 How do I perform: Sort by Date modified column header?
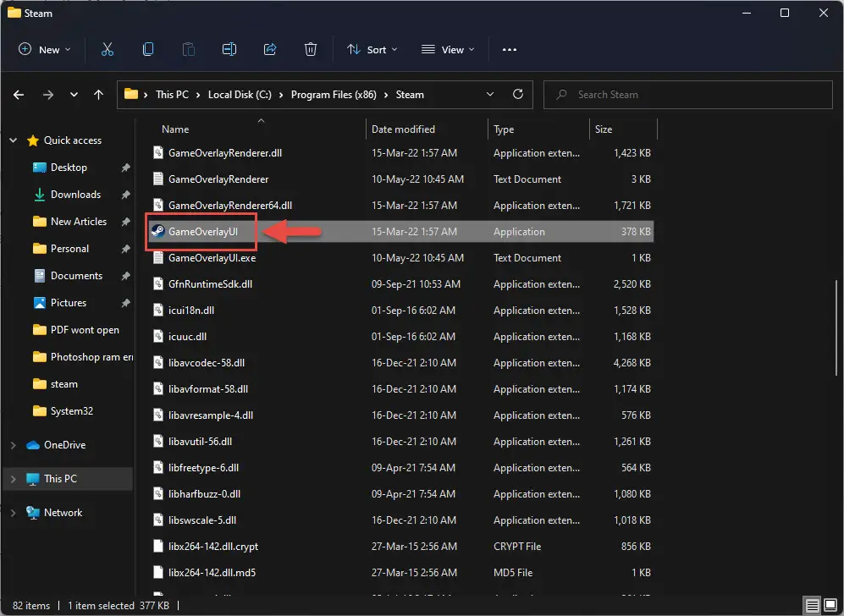tap(403, 129)
